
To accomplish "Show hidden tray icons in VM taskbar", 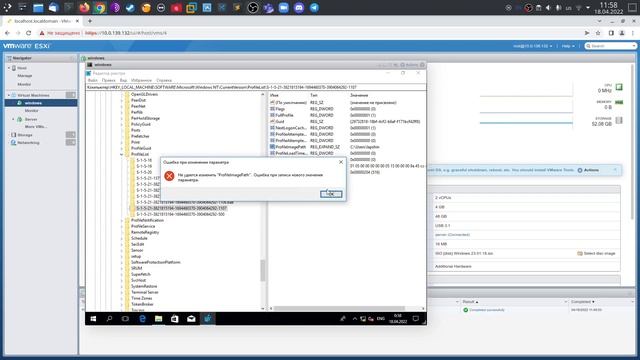I will (x=354, y=319).
